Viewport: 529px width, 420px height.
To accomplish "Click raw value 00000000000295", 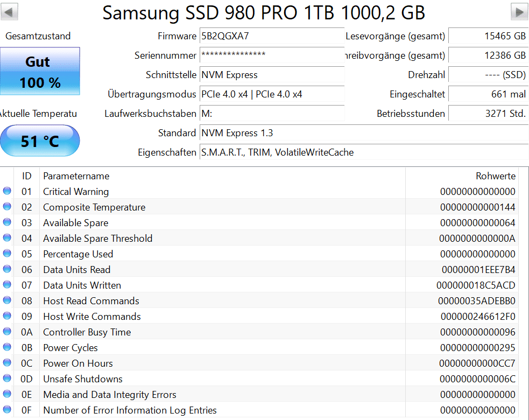I will 478,348.
